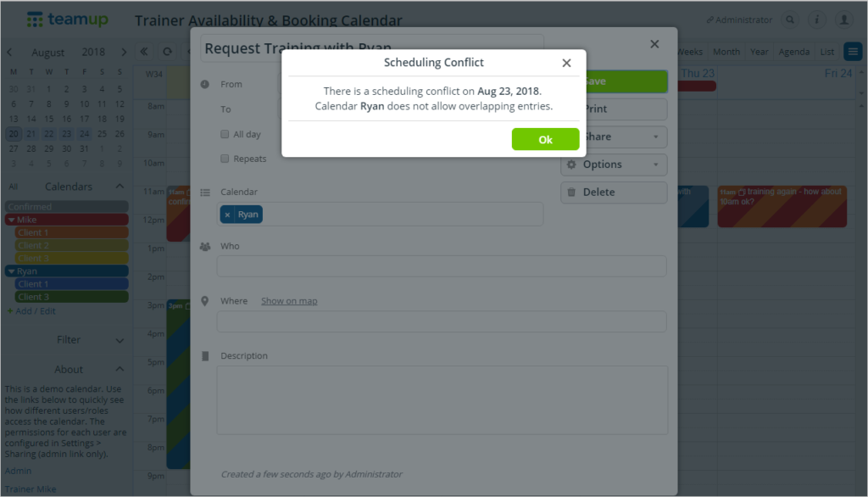
Task: Click the location pin icon beside Where
Action: click(x=203, y=300)
